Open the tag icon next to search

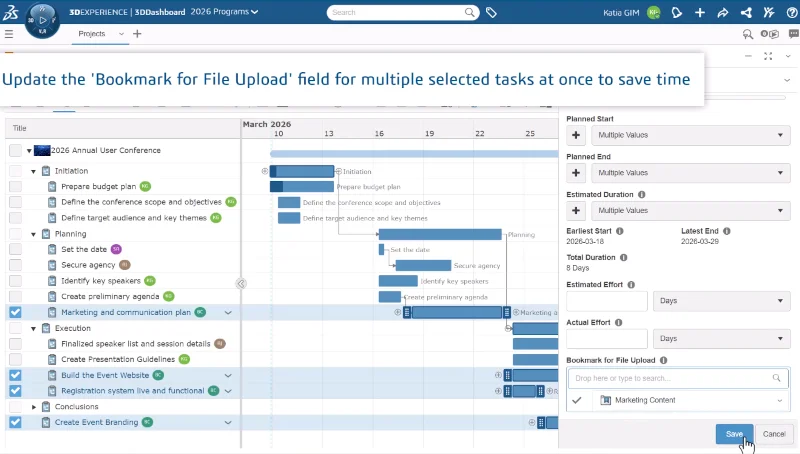pos(491,12)
